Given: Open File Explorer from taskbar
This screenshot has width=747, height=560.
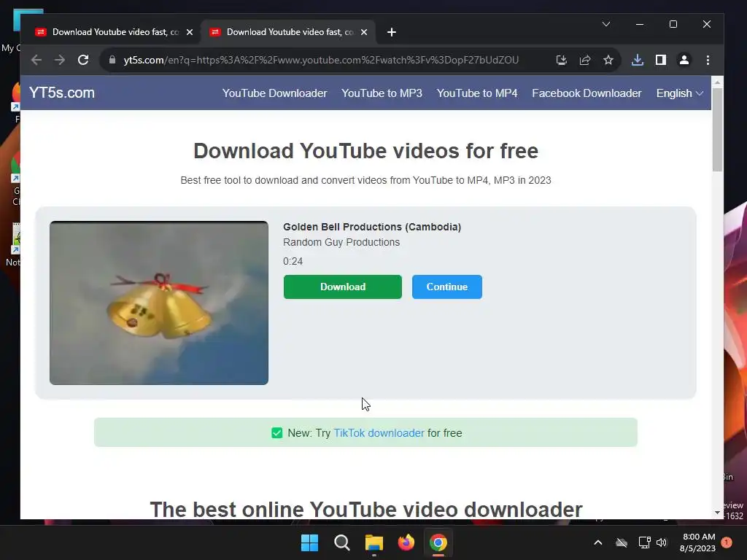Looking at the screenshot, I should click(374, 542).
